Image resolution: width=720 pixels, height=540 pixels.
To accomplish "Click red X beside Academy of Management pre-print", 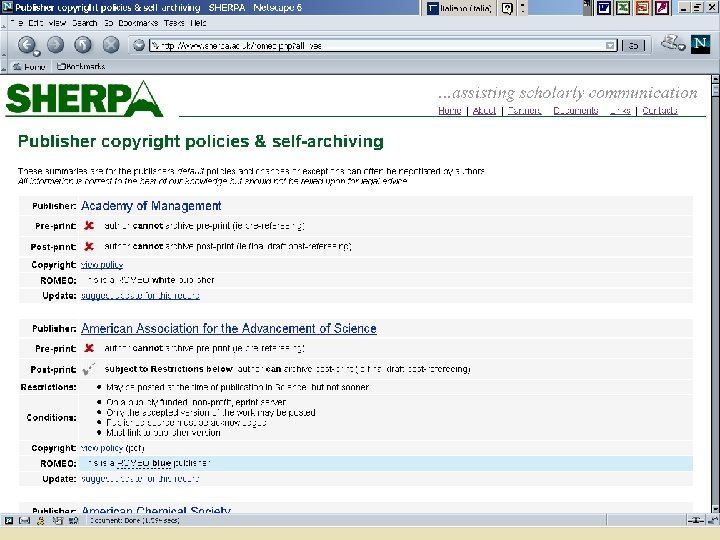I will click(89, 225).
